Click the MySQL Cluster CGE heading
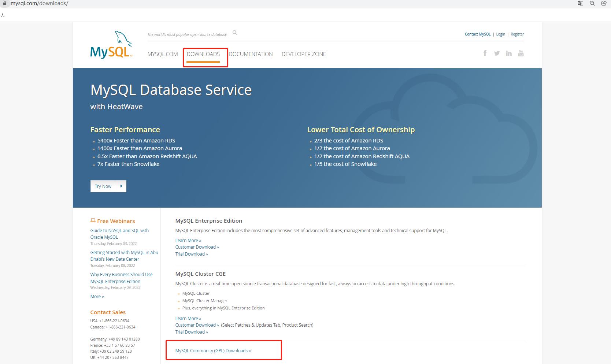Viewport: 611px width, 364px height. [200, 274]
